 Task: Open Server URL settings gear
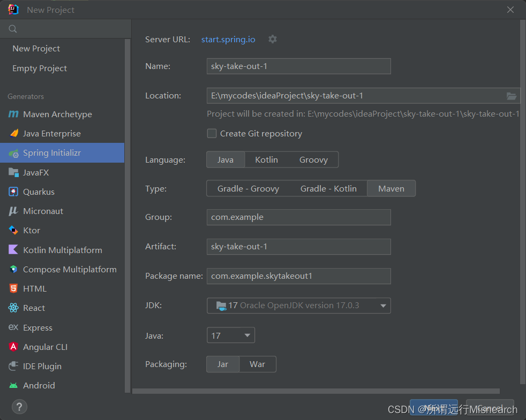pyautogui.click(x=273, y=39)
